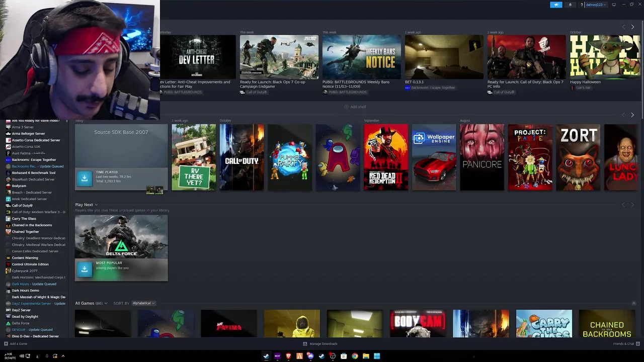Click the Steam icon in the taskbar
The image size is (644, 362).
[266, 356]
